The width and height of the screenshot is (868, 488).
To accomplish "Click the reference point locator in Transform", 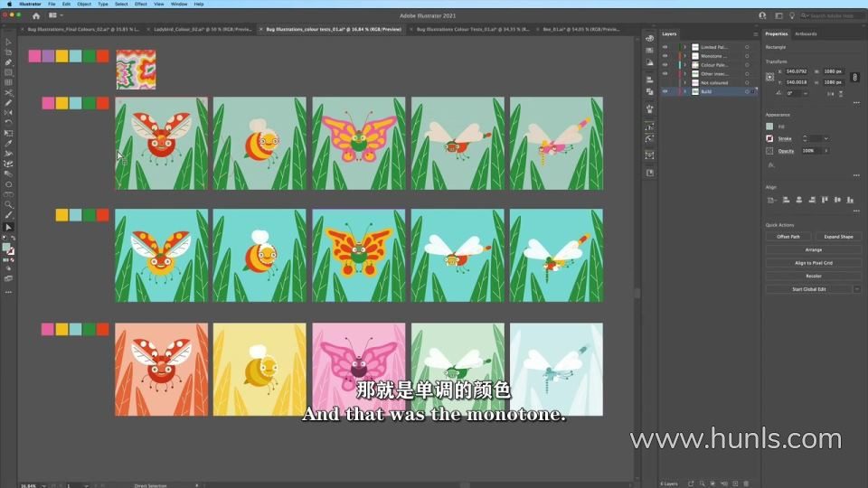I will [x=770, y=77].
